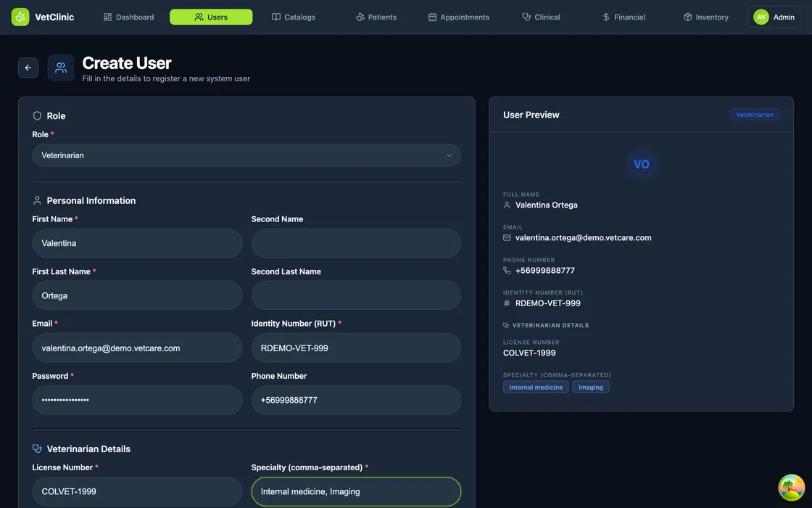Click the users icon beside Create User

[61, 67]
